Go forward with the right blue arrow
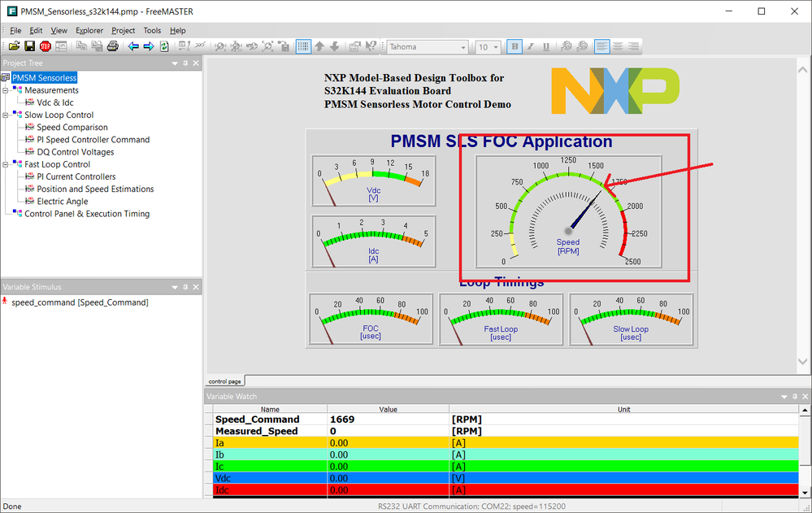 pyautogui.click(x=149, y=46)
